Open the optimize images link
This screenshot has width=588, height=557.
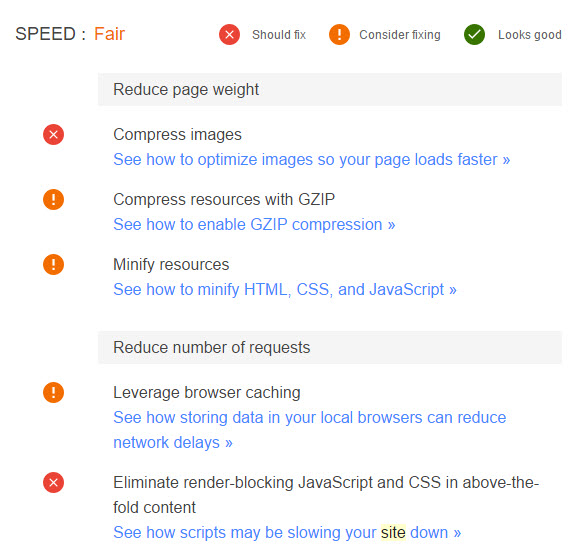point(312,160)
